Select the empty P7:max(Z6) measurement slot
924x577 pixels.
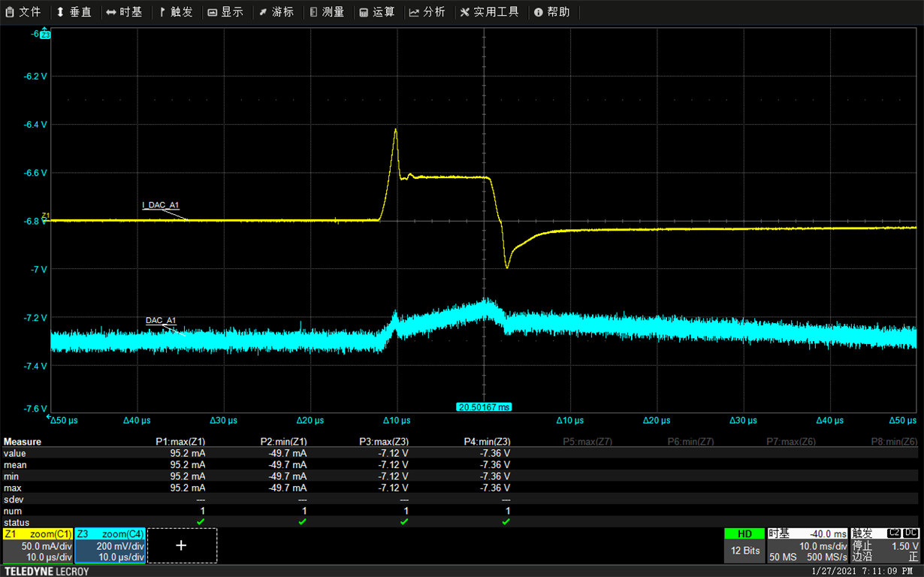792,442
